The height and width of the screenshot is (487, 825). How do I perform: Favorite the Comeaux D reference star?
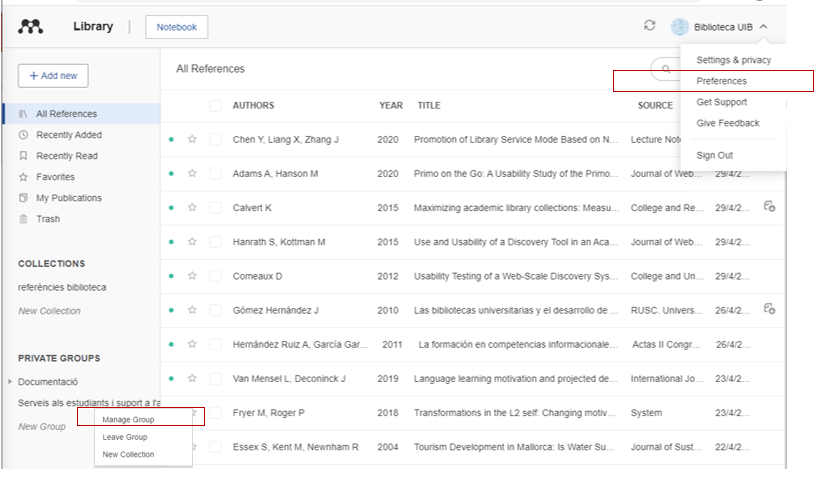pyautogui.click(x=192, y=276)
